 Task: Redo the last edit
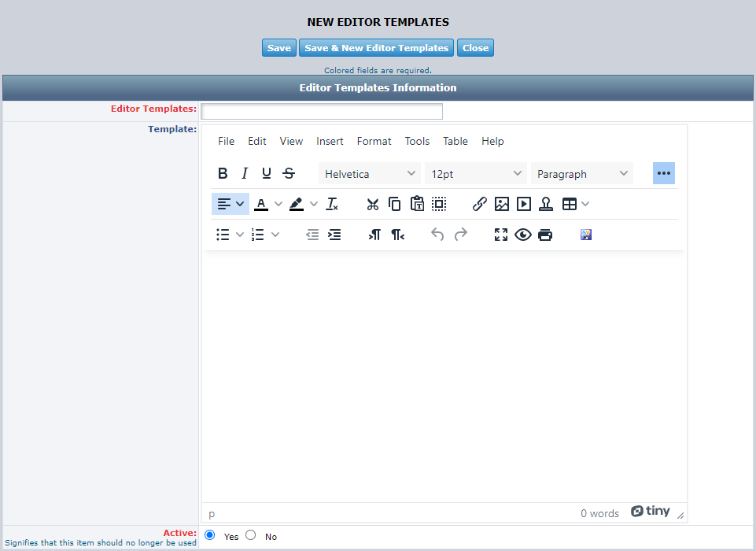[x=460, y=235]
